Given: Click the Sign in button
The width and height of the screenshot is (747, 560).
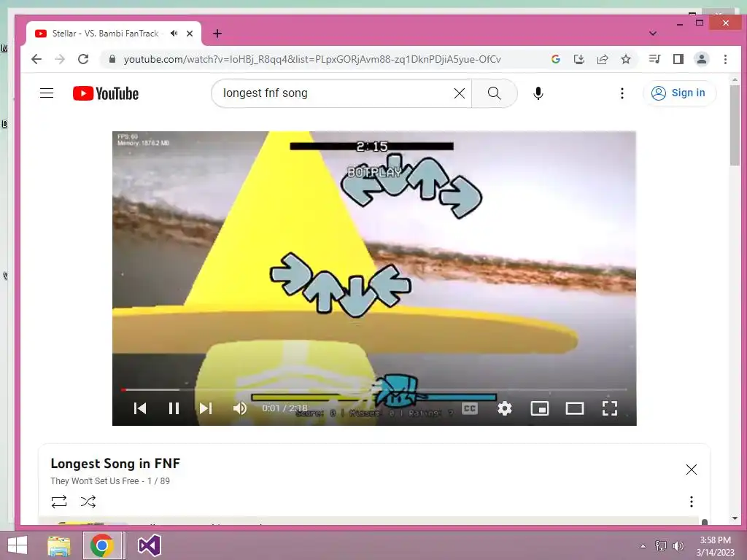Looking at the screenshot, I should [679, 93].
